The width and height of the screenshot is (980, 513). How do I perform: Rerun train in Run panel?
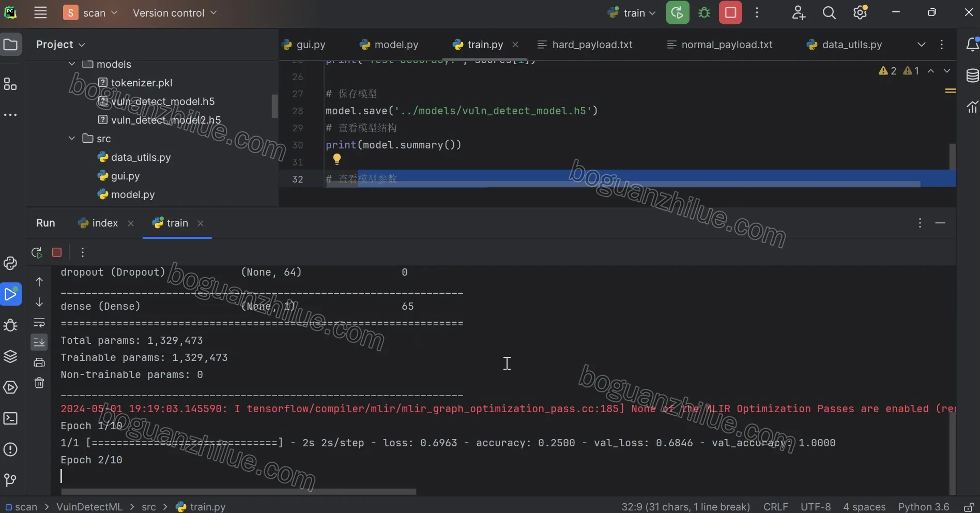(x=37, y=252)
